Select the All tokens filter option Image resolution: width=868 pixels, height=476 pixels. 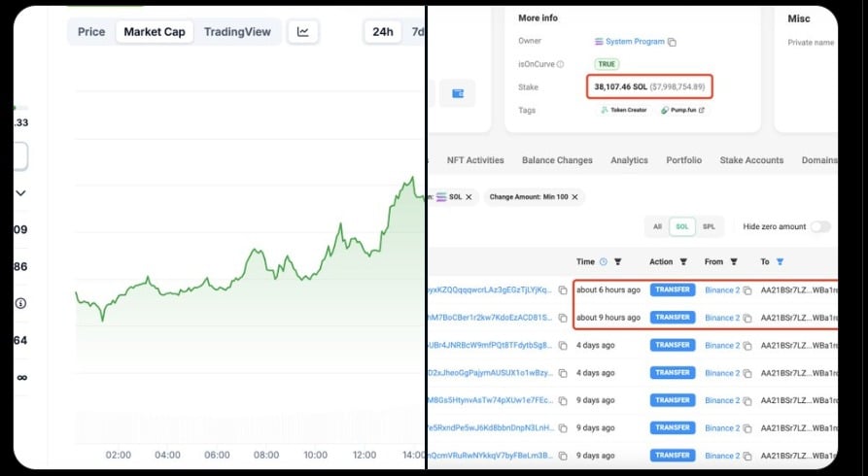coord(657,226)
